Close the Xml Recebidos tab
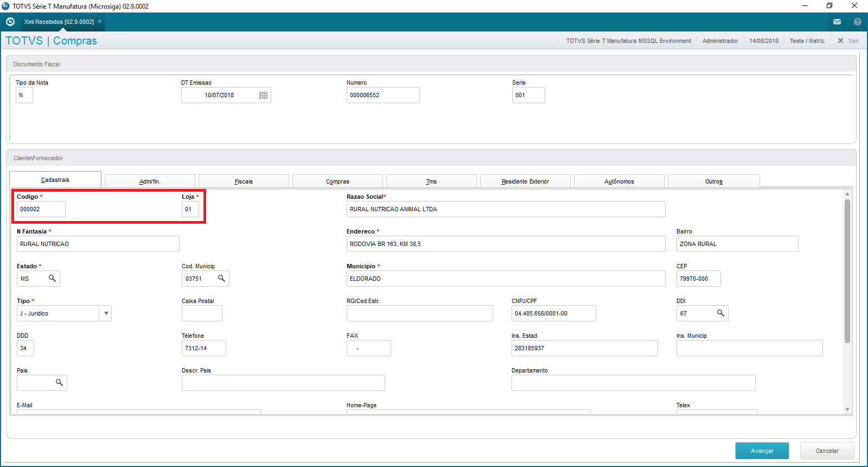 [x=100, y=22]
